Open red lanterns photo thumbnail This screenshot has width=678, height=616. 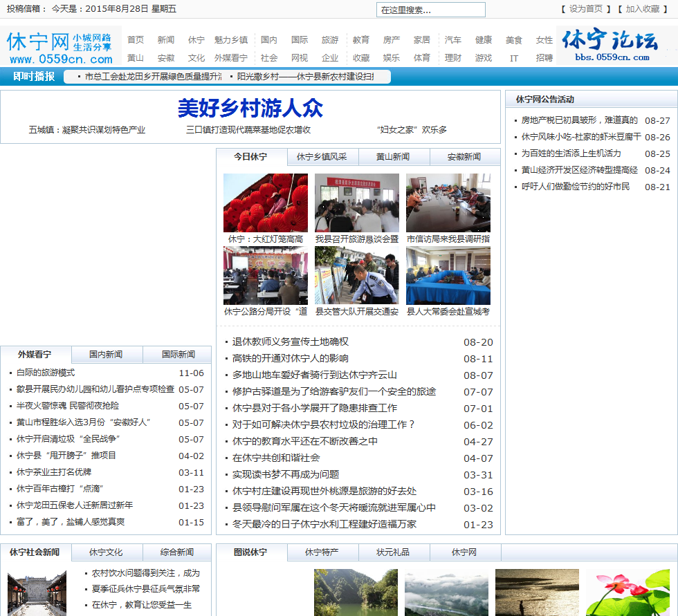pyautogui.click(x=266, y=203)
